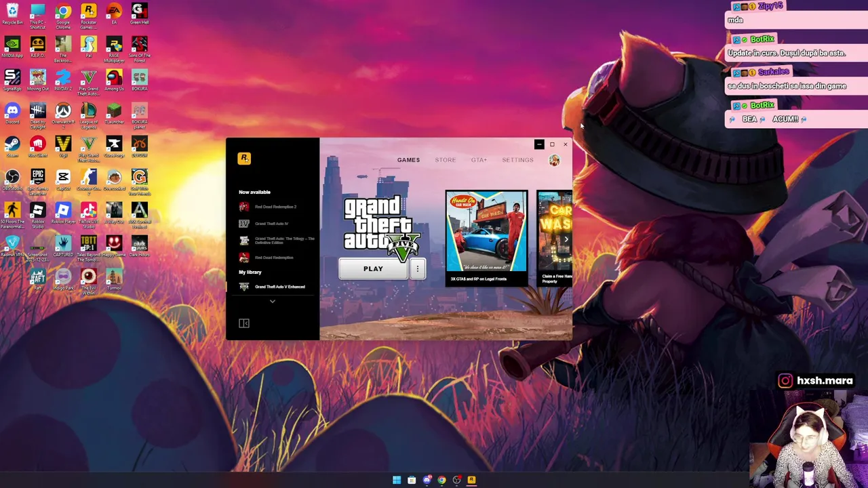
Task: Select the TLauncher desktop icon
Action: (114, 114)
